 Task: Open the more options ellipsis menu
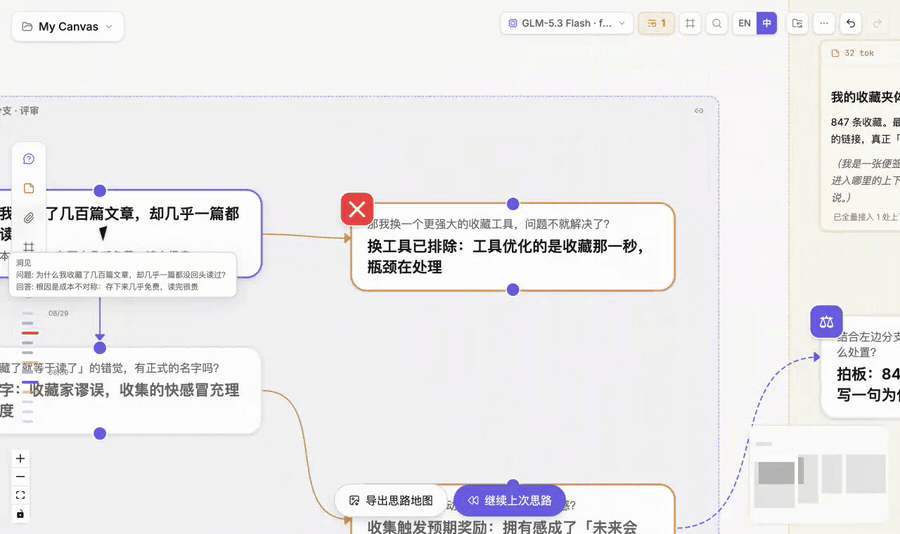824,24
